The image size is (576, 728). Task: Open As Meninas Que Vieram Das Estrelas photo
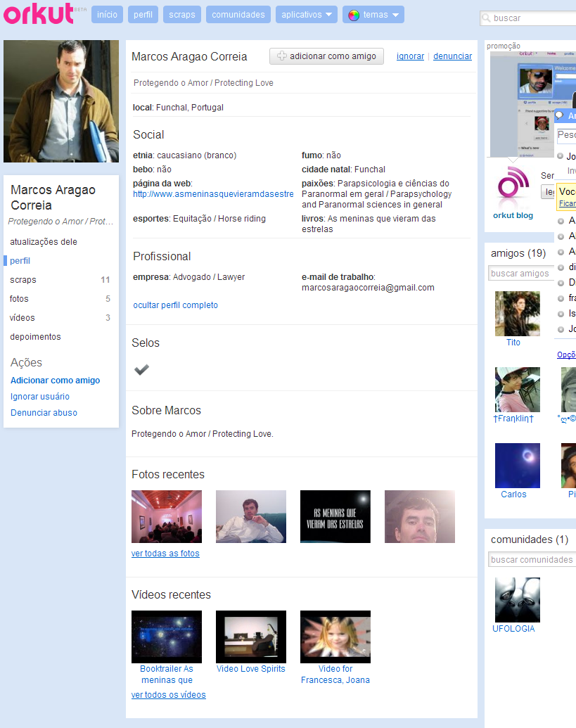click(335, 516)
